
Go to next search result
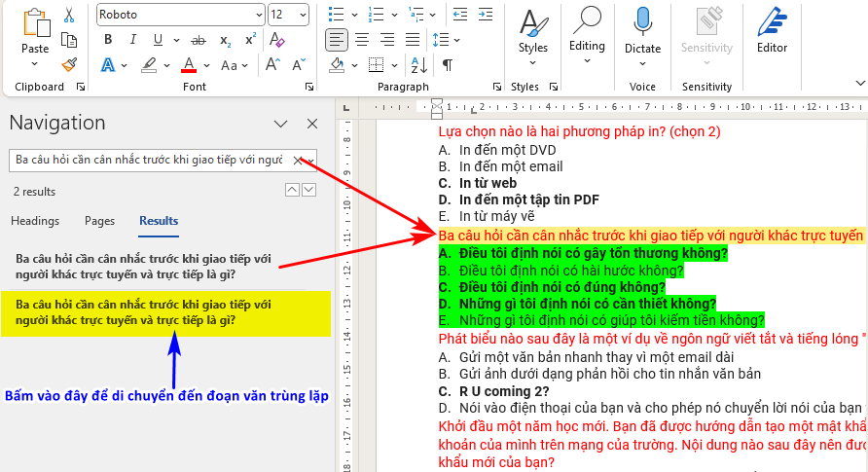(x=308, y=190)
